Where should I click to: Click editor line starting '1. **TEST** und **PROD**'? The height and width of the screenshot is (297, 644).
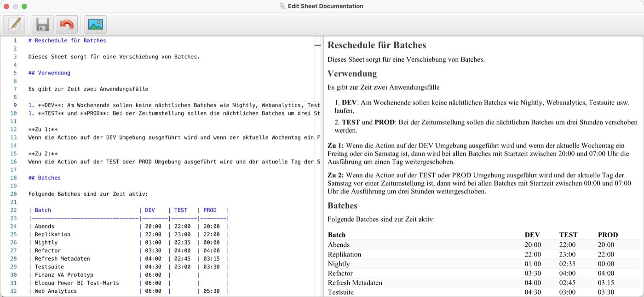coord(174,113)
